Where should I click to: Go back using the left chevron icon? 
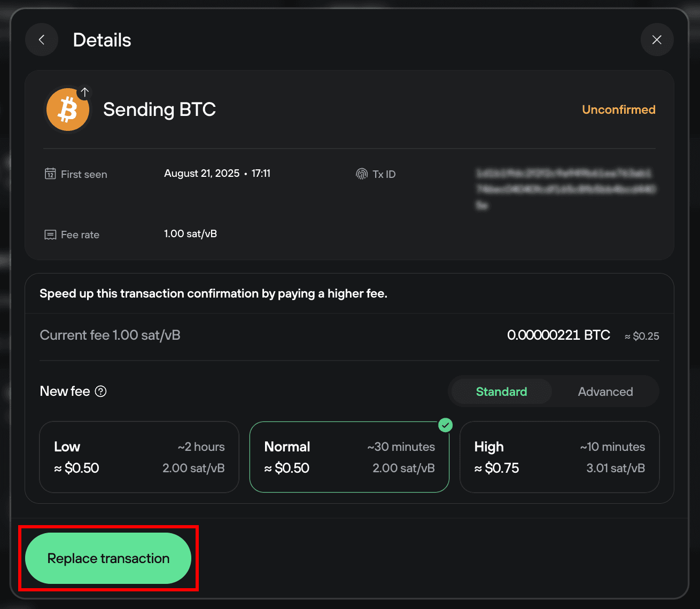[42, 40]
